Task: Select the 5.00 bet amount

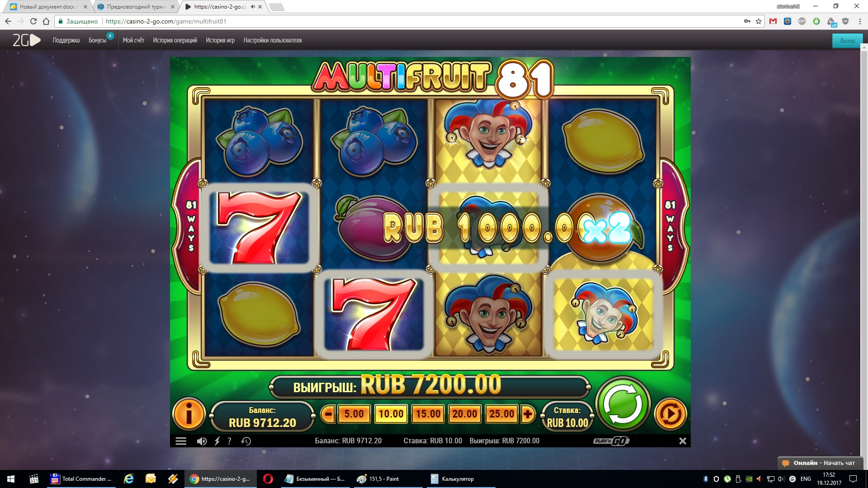Action: click(x=354, y=414)
